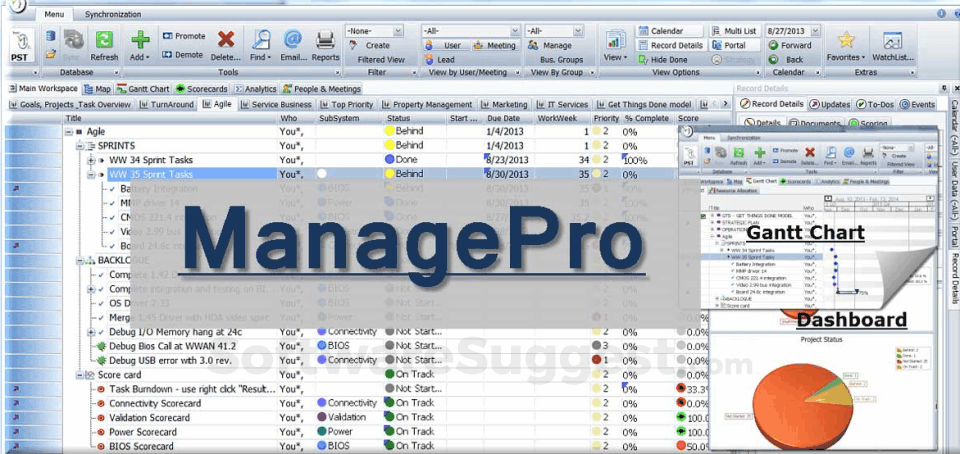Click green On Track dot on Score card row
The width and height of the screenshot is (960, 454).
(x=389, y=374)
